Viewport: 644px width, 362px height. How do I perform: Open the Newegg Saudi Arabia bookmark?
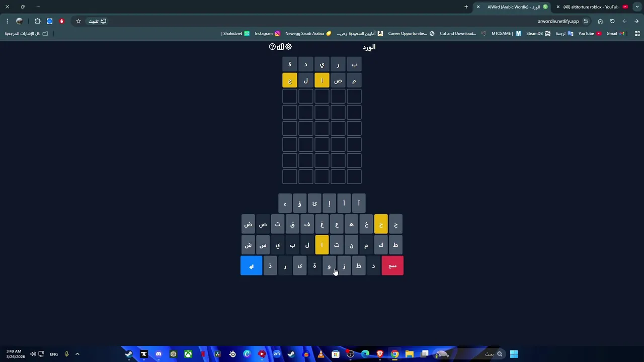(308, 34)
